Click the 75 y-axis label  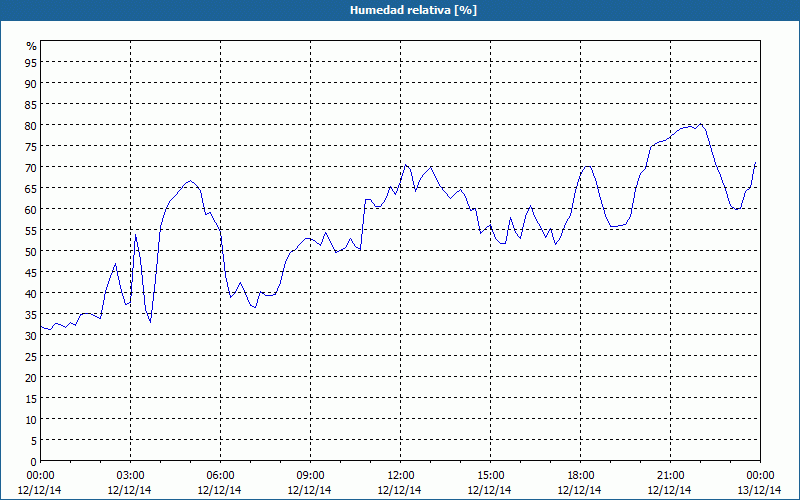(x=31, y=146)
